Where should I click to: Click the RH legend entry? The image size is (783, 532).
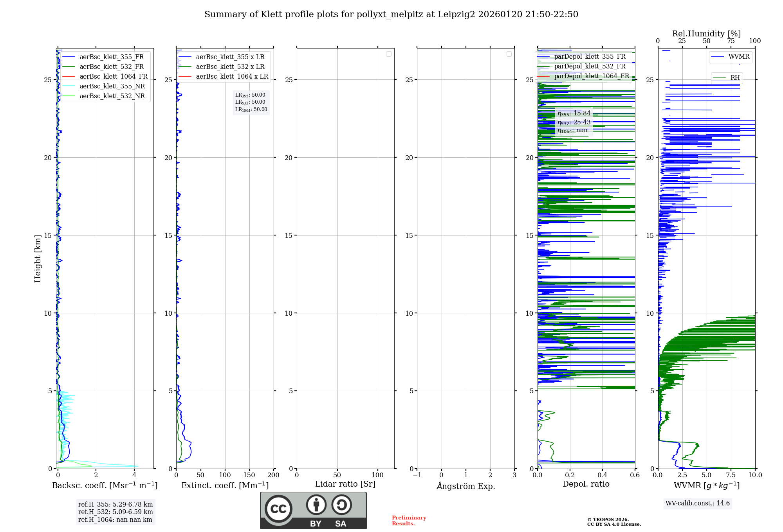coord(735,78)
